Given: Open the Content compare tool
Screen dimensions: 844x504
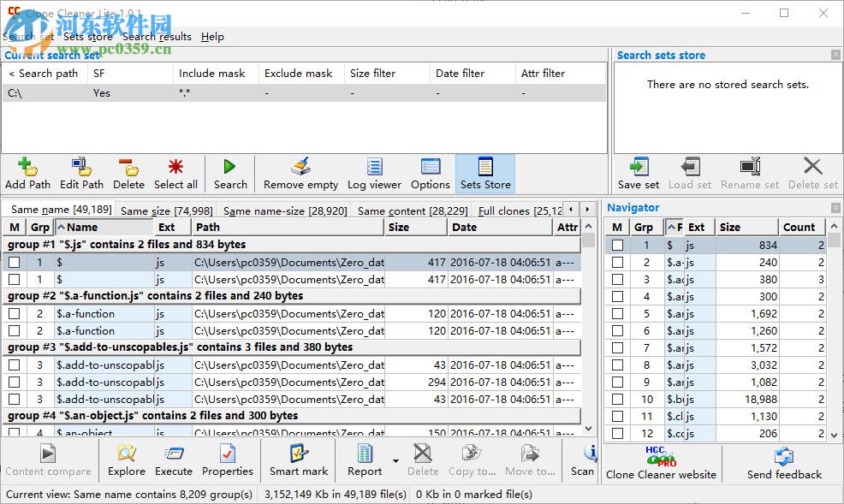Looking at the screenshot, I should point(49,461).
